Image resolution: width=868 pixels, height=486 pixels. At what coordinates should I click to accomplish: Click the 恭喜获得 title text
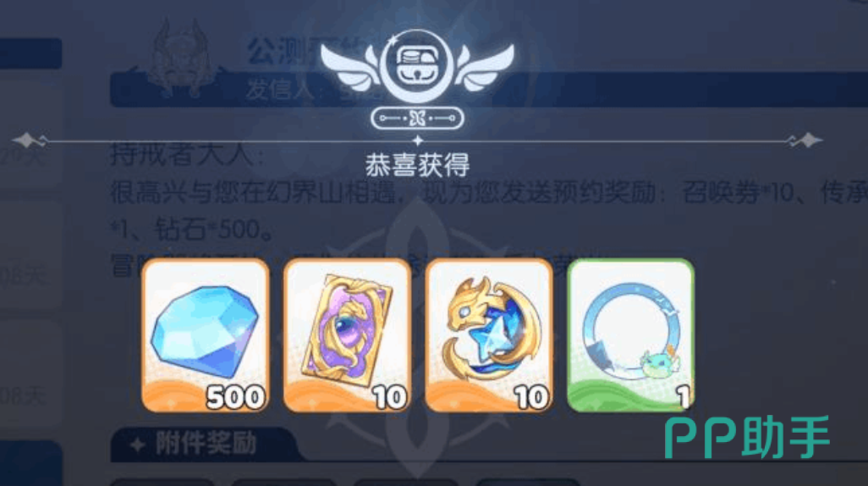click(417, 165)
